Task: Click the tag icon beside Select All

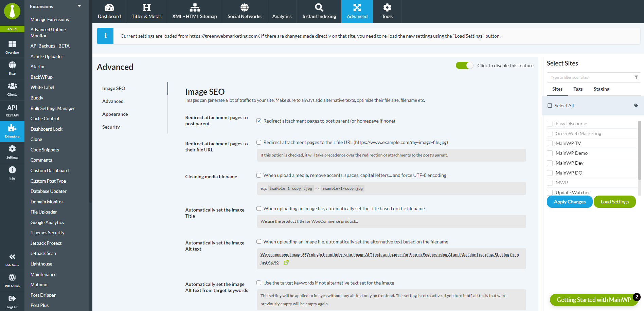Action: pos(636,106)
